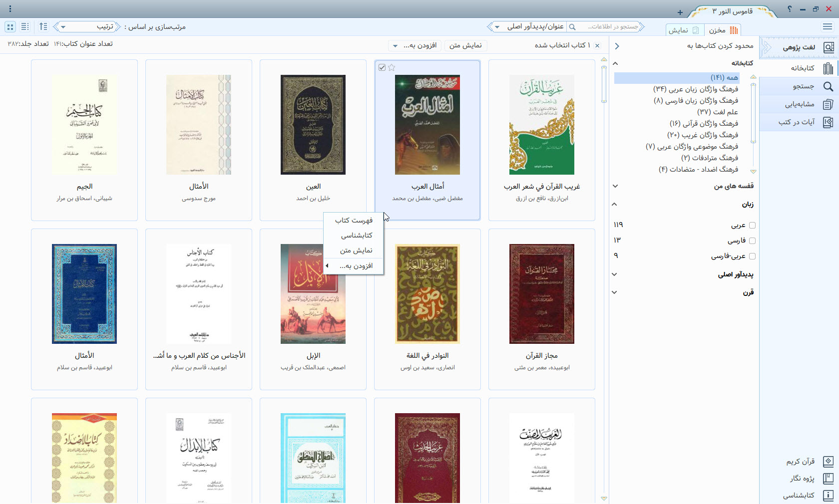Open the مجاز القرآن book cover
This screenshot has height=504, width=839.
point(542,294)
